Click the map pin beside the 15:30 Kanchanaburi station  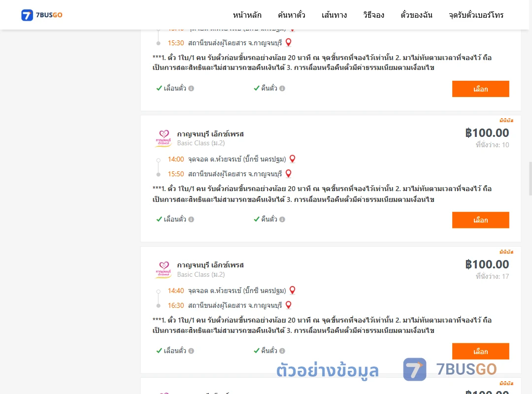[x=288, y=42]
